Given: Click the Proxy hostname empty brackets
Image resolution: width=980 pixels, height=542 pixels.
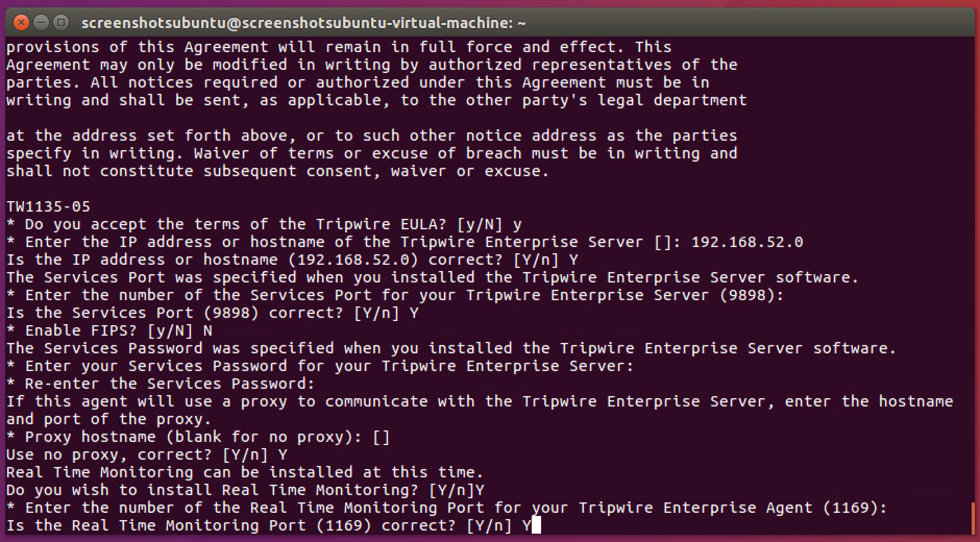Looking at the screenshot, I should pyautogui.click(x=381, y=437).
